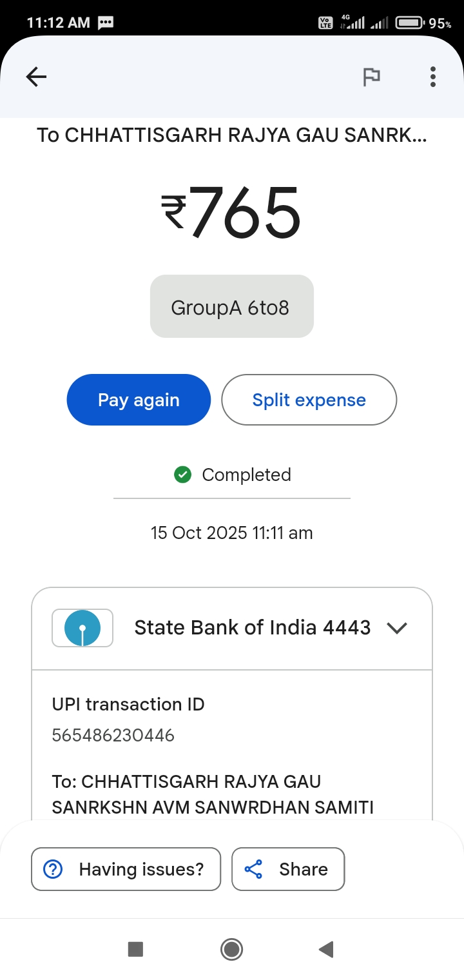
Task: Tap the Android recent apps square
Action: point(135,949)
